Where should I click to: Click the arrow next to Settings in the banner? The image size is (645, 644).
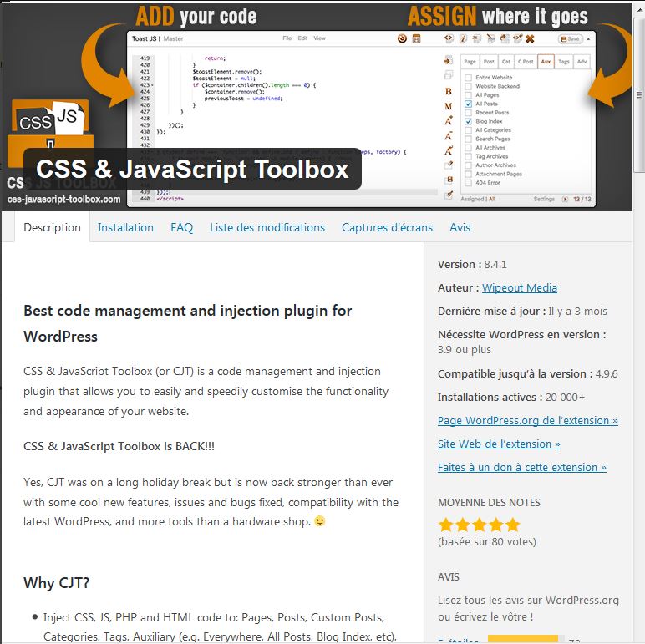pyautogui.click(x=566, y=200)
